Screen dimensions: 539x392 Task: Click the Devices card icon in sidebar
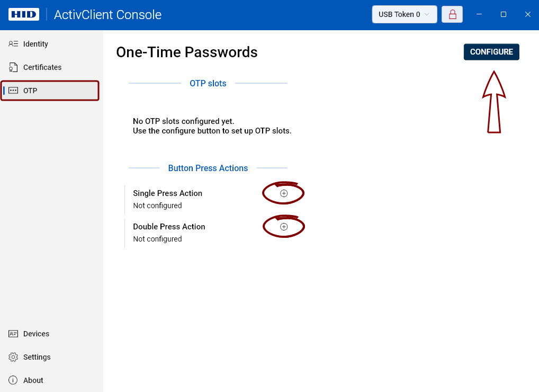[14, 334]
